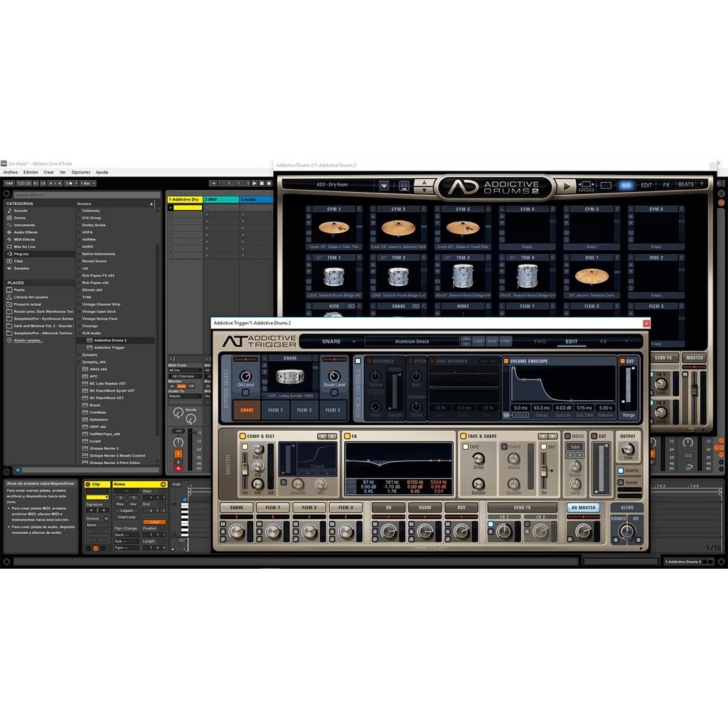
Task: Open the Archivo menu
Action: (11, 172)
